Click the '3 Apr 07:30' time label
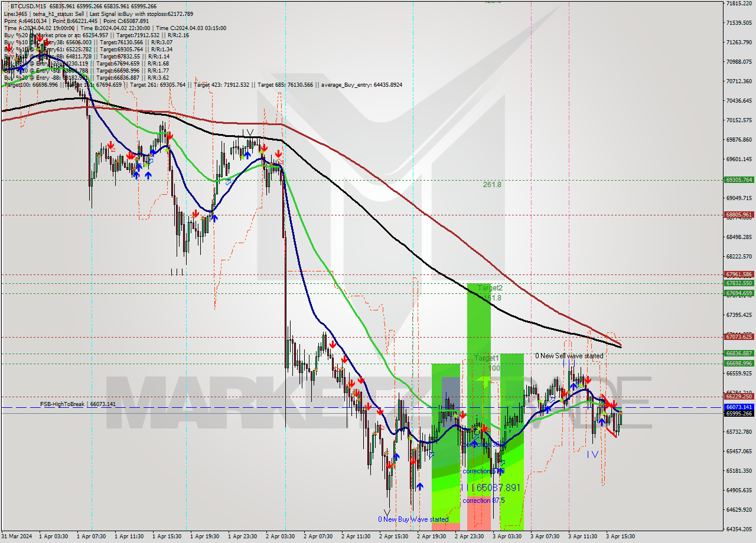This screenshot has height=543, width=756. [545, 537]
